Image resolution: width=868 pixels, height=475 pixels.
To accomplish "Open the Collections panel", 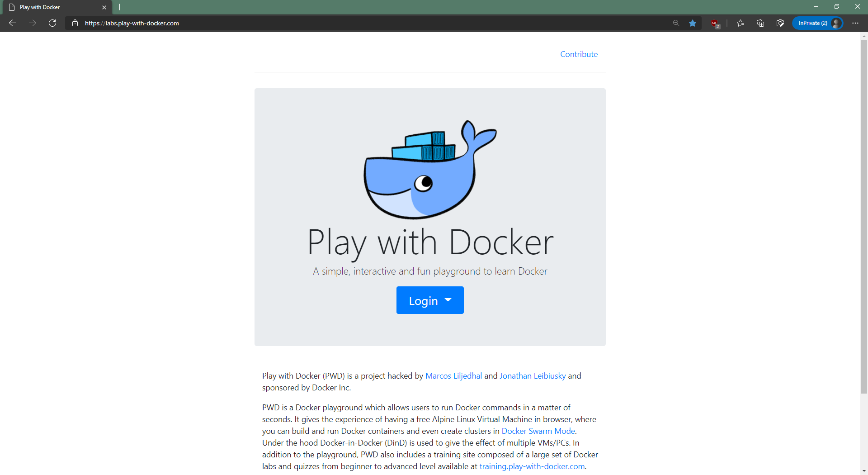I will [x=760, y=23].
